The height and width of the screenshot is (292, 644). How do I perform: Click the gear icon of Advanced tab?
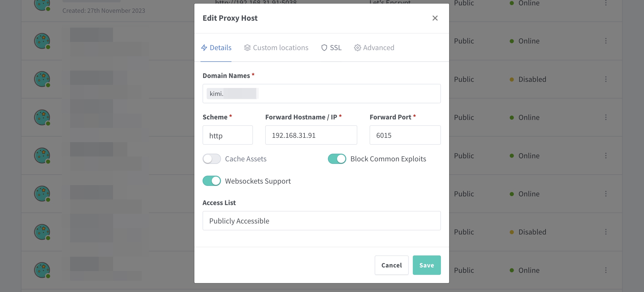(x=357, y=48)
